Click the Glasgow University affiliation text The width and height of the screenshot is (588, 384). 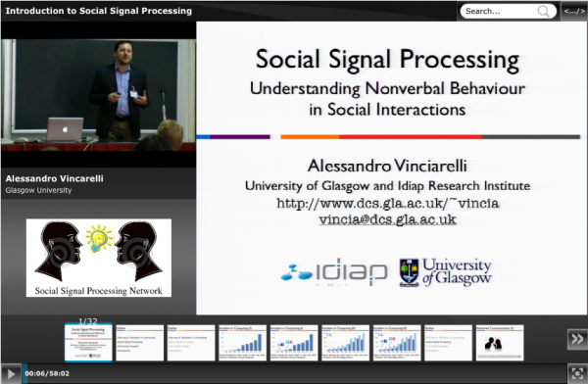[38, 190]
